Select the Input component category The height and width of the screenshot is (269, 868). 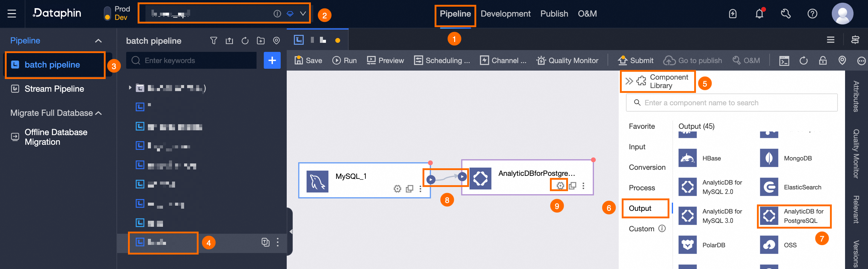(x=637, y=147)
